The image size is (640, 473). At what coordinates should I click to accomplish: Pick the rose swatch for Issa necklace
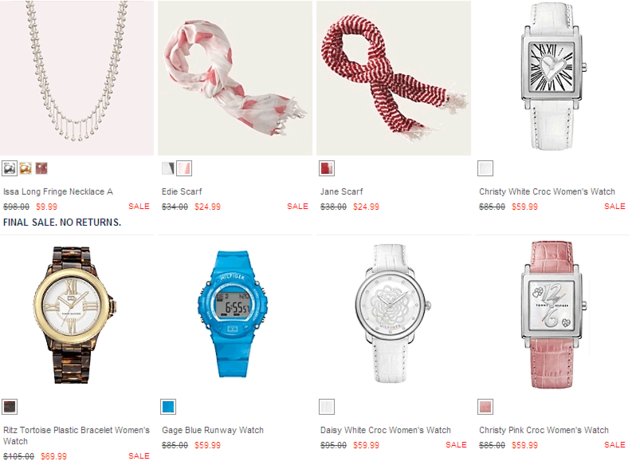(x=41, y=168)
